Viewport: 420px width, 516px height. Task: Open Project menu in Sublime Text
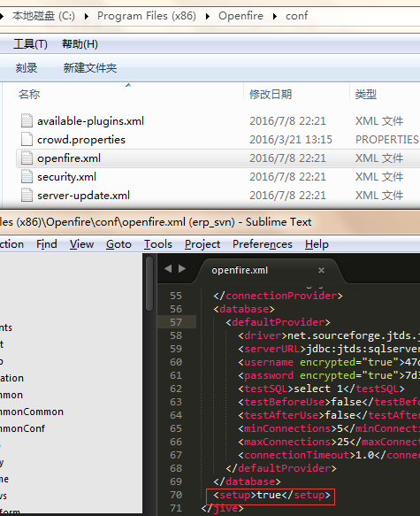click(202, 244)
